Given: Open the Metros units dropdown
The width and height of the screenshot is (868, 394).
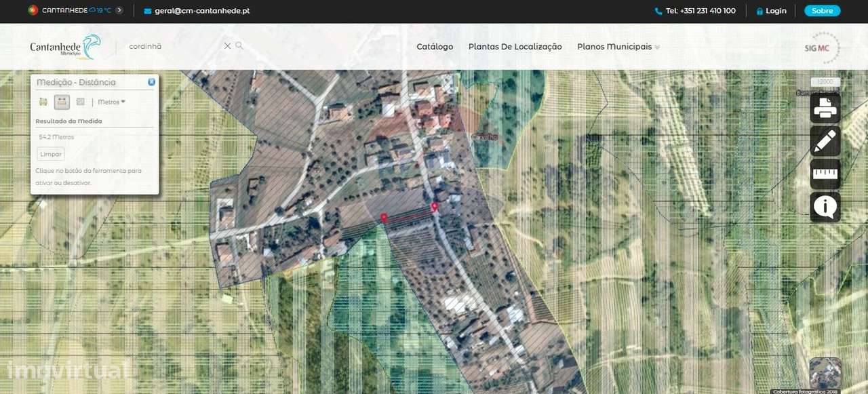Looking at the screenshot, I should [x=111, y=102].
